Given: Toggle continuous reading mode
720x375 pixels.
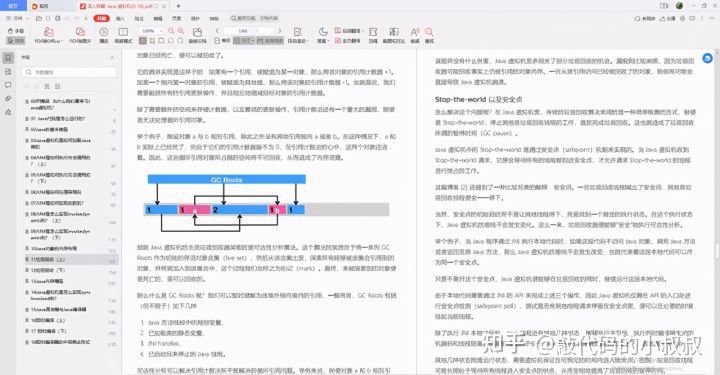Looking at the screenshot, I should [x=270, y=40].
